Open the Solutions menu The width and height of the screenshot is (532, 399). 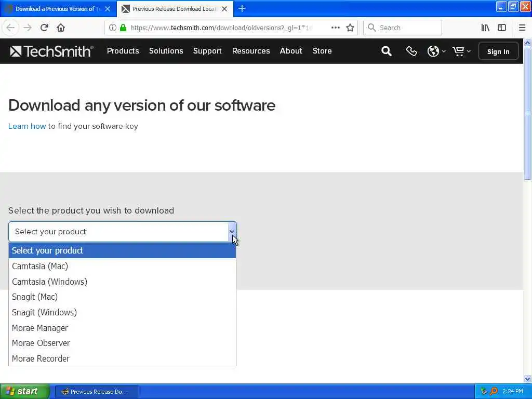(x=166, y=51)
